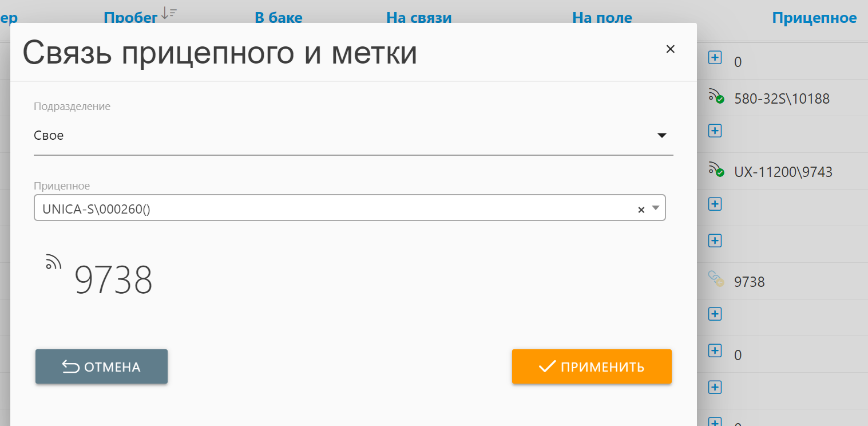Click the plus icon below the UX-11200\9743 row
868x426 pixels.
715,204
